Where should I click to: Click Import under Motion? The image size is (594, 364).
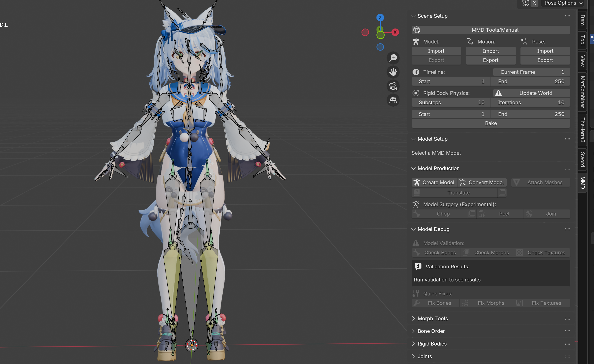[x=491, y=51]
